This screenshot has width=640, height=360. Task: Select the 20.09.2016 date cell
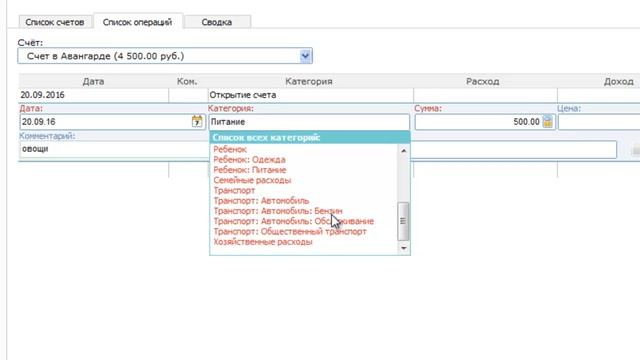93,95
